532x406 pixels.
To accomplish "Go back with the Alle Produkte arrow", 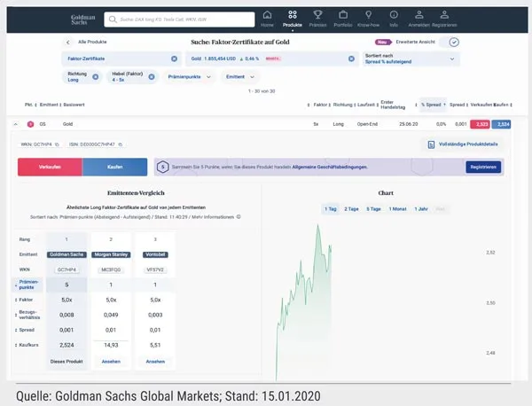I will pos(68,42).
